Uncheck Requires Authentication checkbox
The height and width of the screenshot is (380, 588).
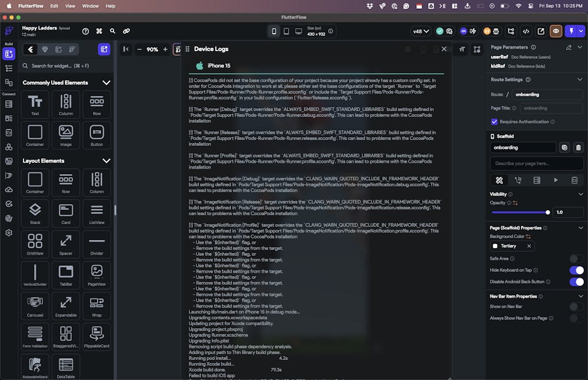point(495,122)
